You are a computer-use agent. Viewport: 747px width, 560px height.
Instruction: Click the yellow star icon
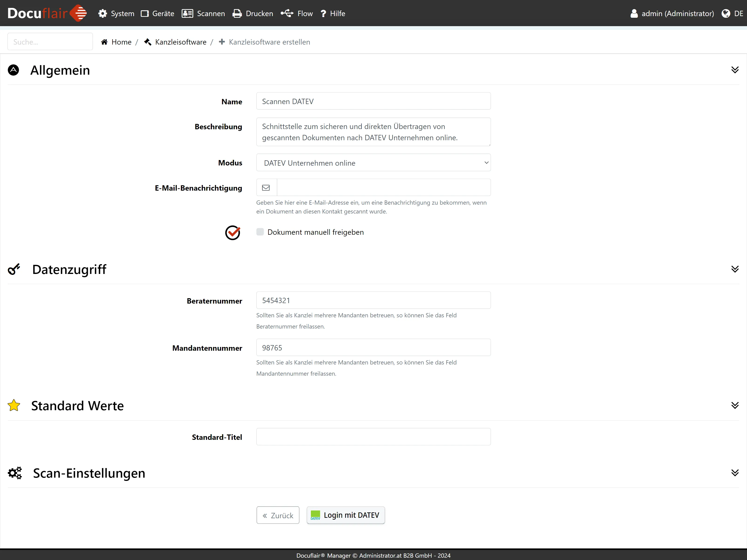(14, 405)
